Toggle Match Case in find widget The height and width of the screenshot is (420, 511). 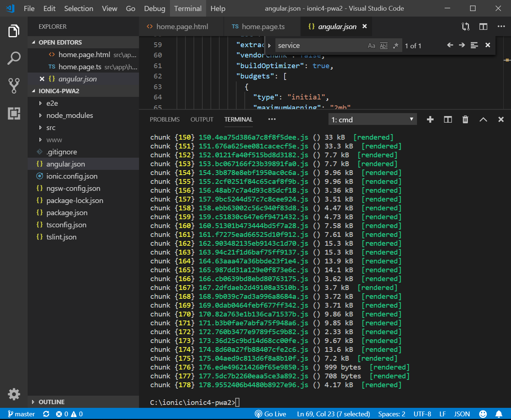[371, 46]
